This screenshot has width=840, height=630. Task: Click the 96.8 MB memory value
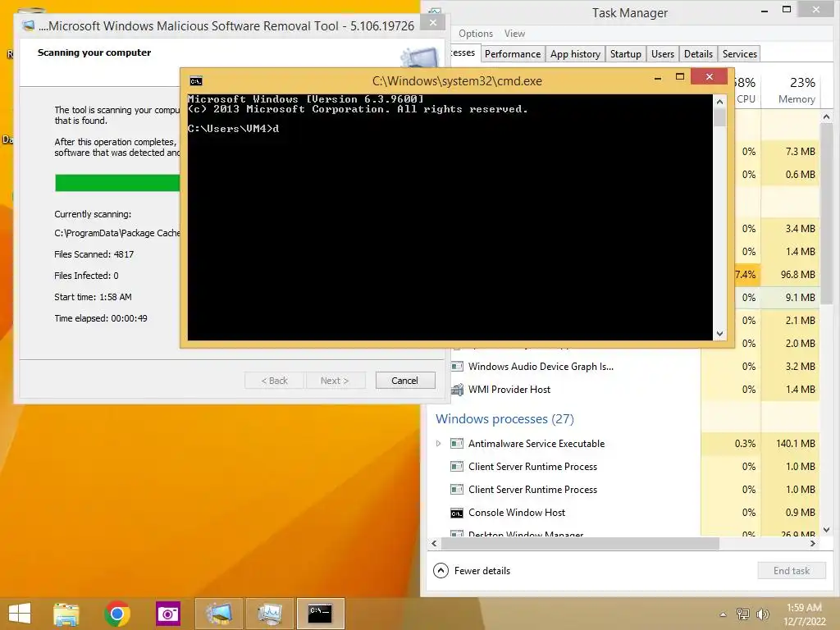797,274
